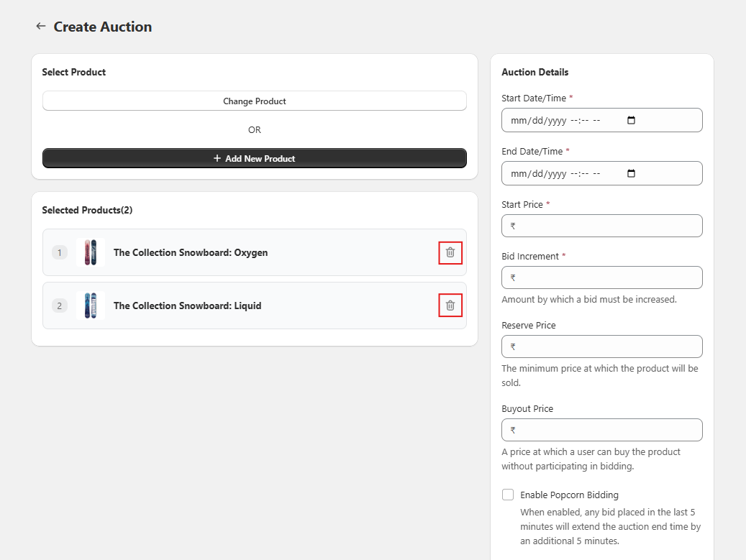The image size is (746, 560).
Task: Open the calendar picker for End Date/Time
Action: pyautogui.click(x=631, y=174)
